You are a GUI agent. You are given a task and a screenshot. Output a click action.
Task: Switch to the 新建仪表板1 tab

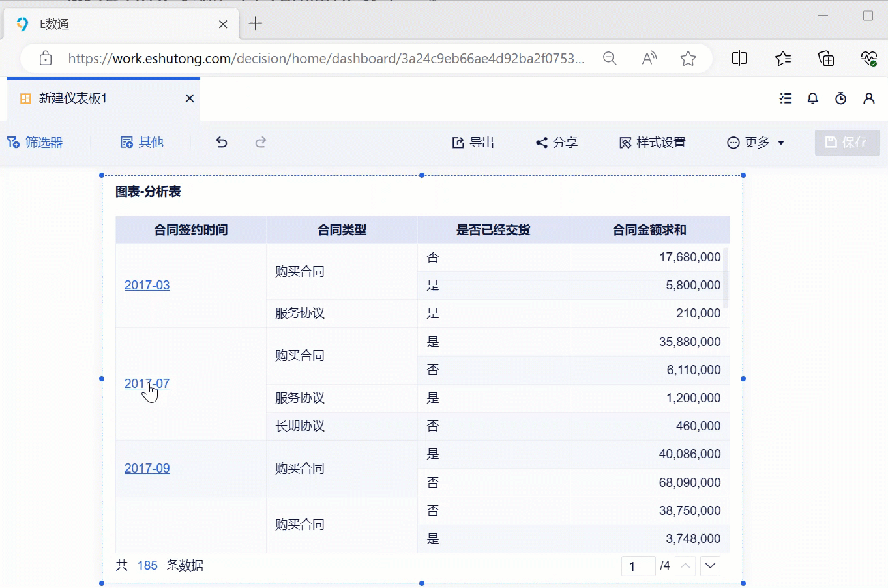[73, 98]
